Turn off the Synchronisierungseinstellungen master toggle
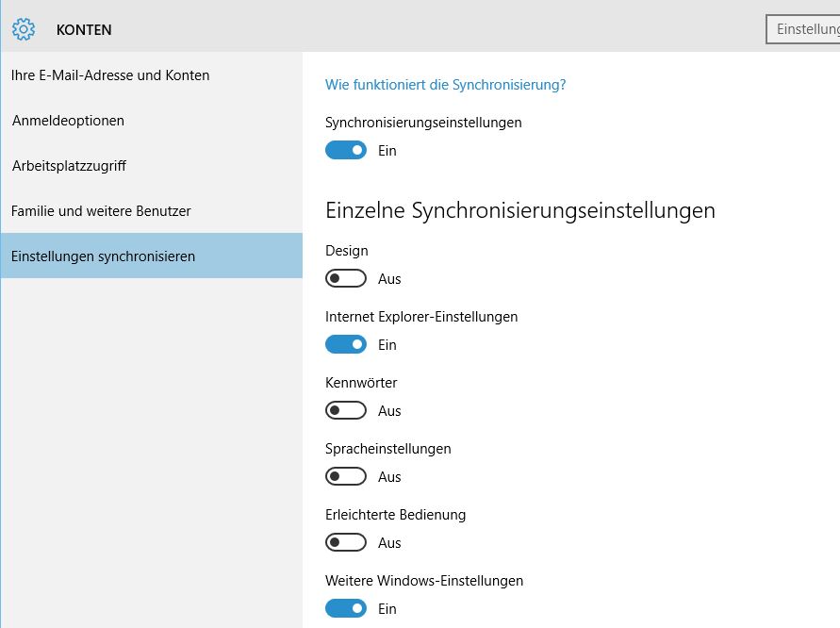 tap(346, 151)
